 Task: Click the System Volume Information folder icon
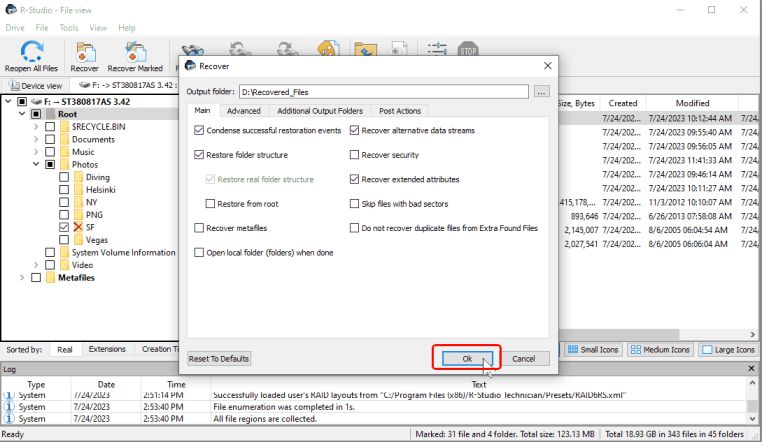click(64, 253)
